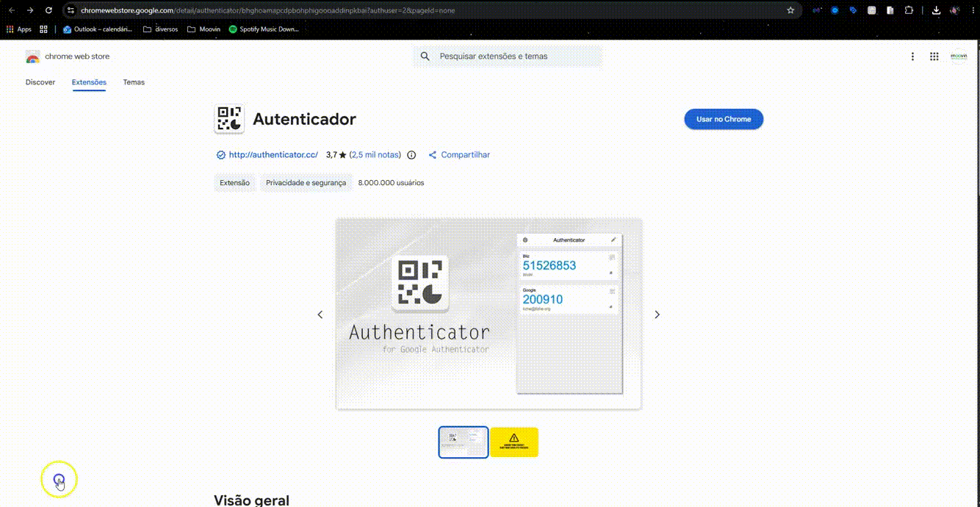The height and width of the screenshot is (507, 980).
Task: Open the diversos bookmarks folder
Action: (160, 29)
